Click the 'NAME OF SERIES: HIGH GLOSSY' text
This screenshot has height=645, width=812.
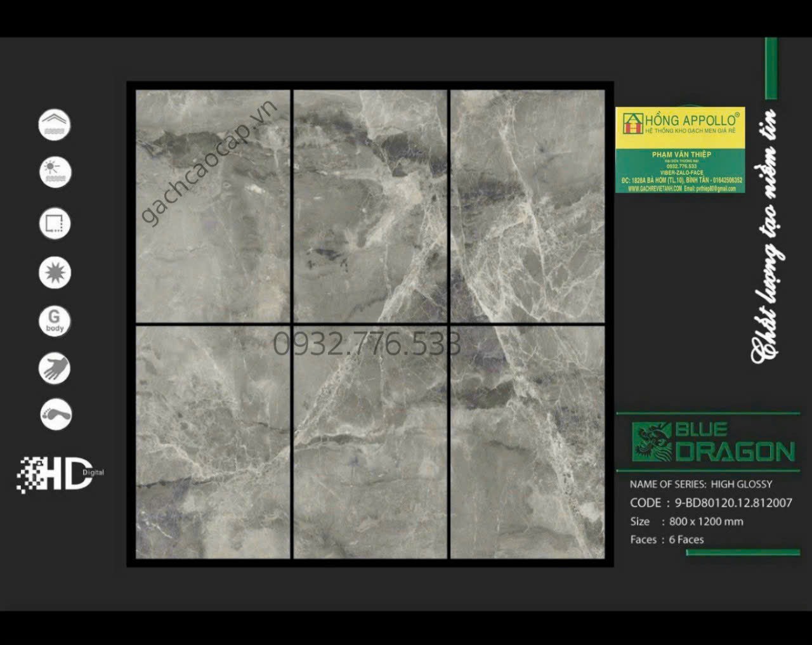pyautogui.click(x=701, y=484)
